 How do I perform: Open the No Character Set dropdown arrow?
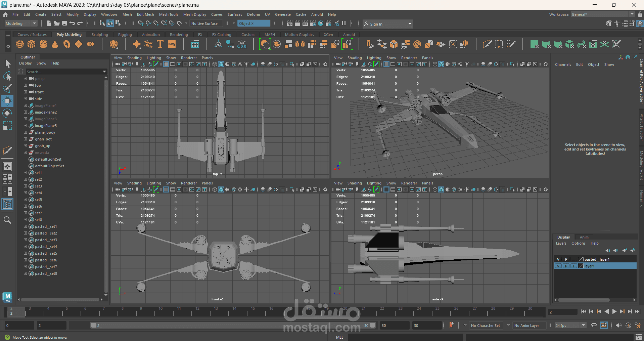465,325
